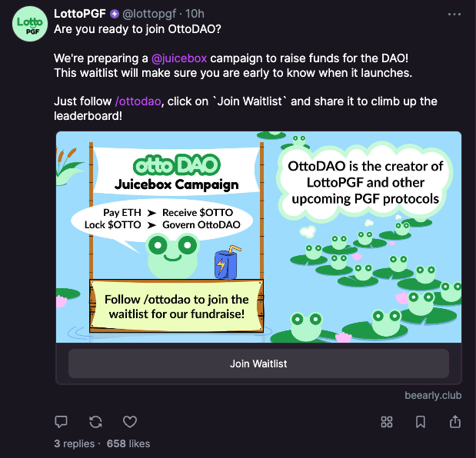Click the blue juicebox can illustration
The image size is (476, 458).
226,263
